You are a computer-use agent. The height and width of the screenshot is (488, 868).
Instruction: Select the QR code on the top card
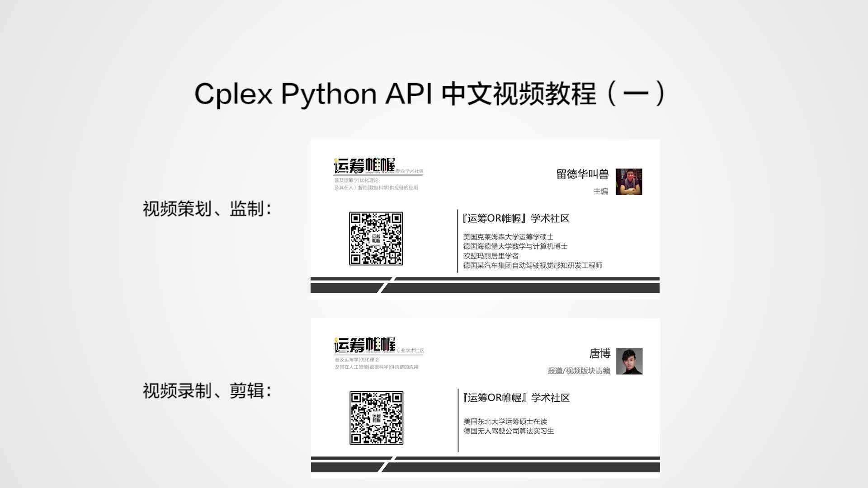pos(376,239)
